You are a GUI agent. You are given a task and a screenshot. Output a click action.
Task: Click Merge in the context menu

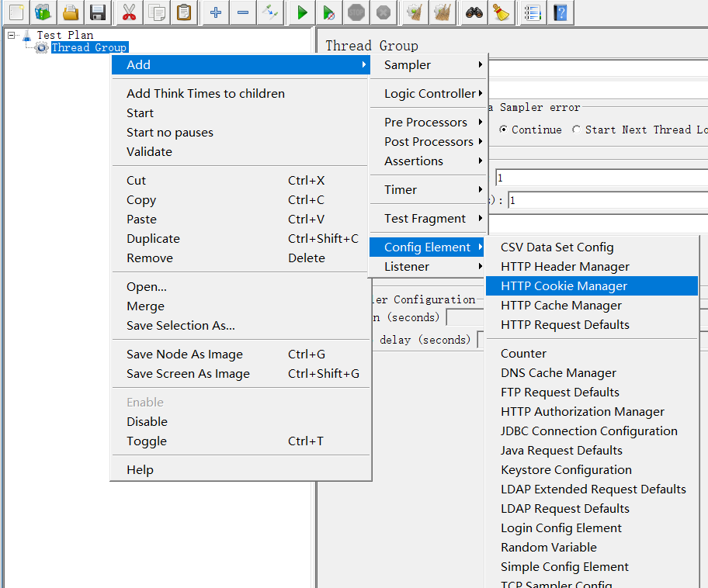click(x=241, y=306)
